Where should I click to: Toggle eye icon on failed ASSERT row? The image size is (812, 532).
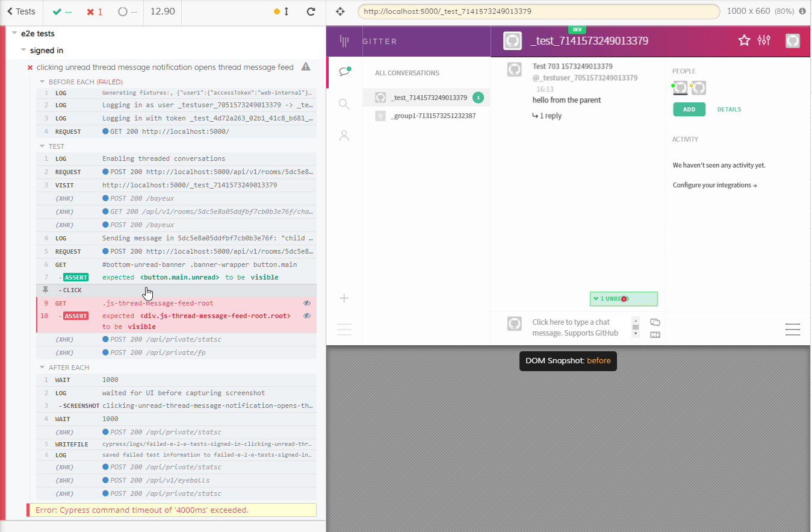pos(307,316)
